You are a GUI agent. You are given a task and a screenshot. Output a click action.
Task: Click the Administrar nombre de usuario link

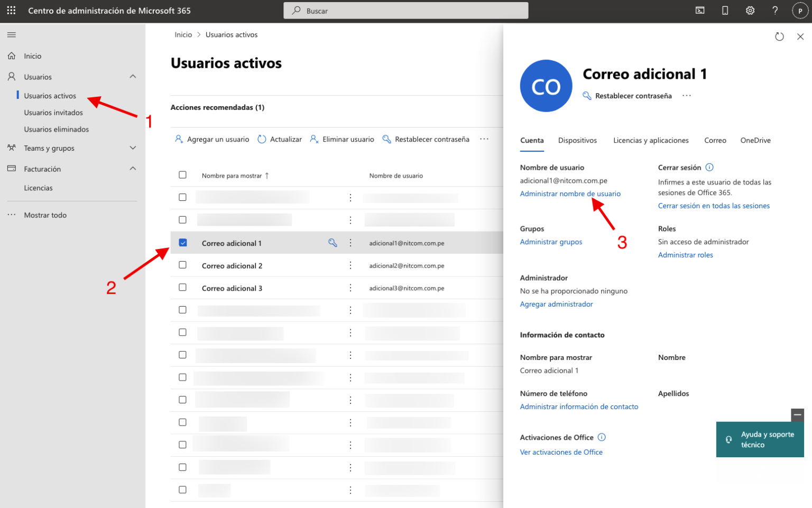(570, 193)
